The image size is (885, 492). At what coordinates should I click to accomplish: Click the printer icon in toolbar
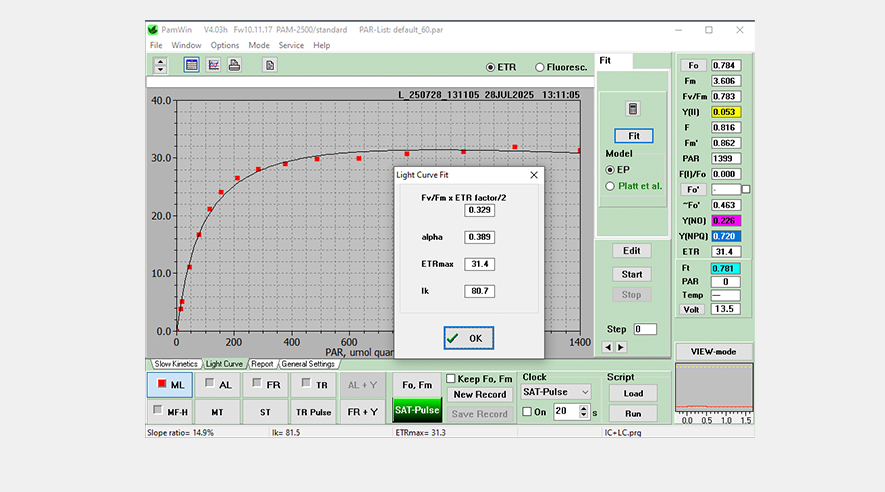pos(234,65)
